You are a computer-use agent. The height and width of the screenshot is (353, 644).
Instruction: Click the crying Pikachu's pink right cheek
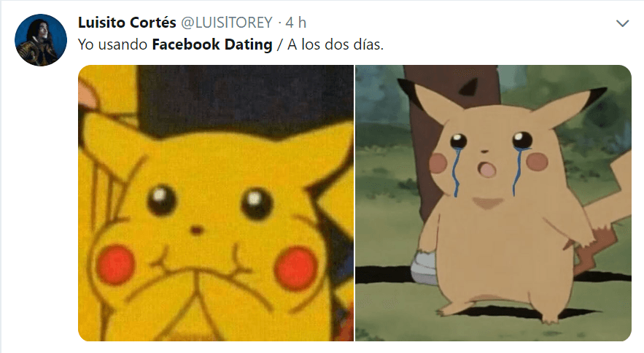537,161
